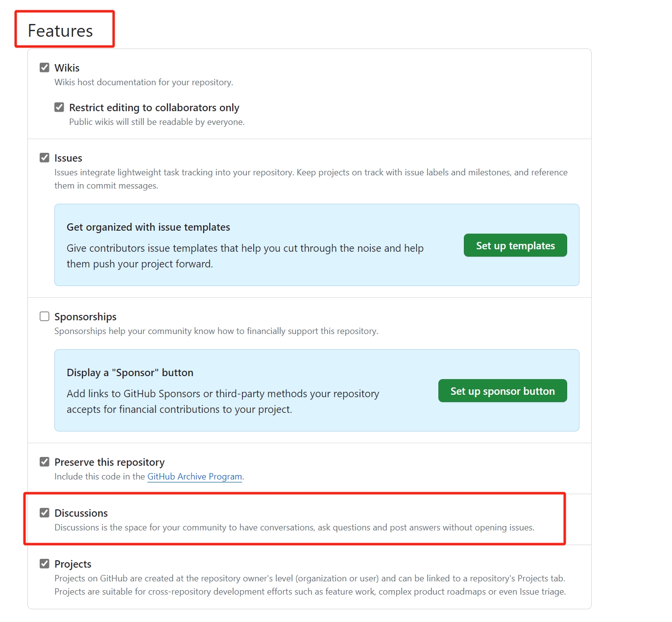Turn off the Discussions checkbox
The image size is (672, 622).
coord(45,513)
